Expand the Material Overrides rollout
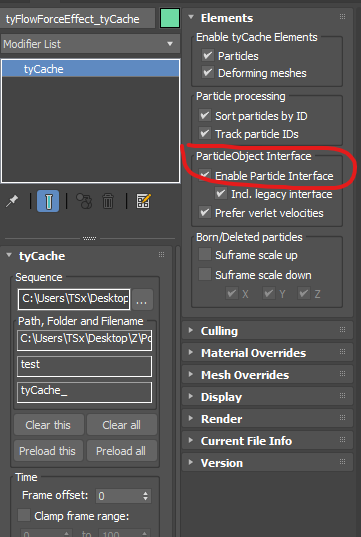This screenshot has height=537, width=361. [267, 353]
